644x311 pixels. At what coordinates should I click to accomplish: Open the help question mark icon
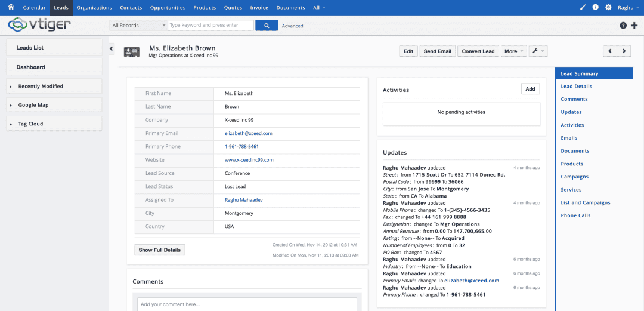click(x=623, y=26)
